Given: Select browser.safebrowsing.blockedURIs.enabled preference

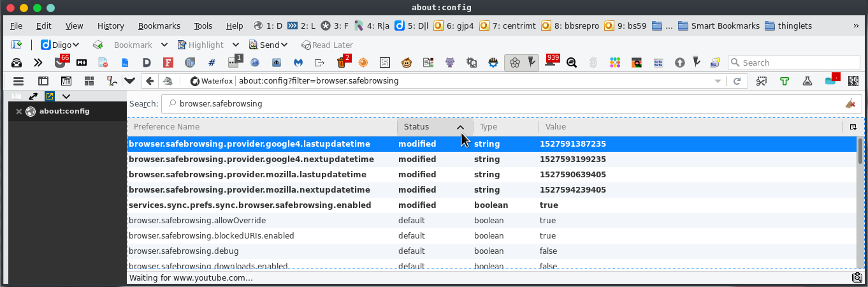Looking at the screenshot, I should [492, 236].
